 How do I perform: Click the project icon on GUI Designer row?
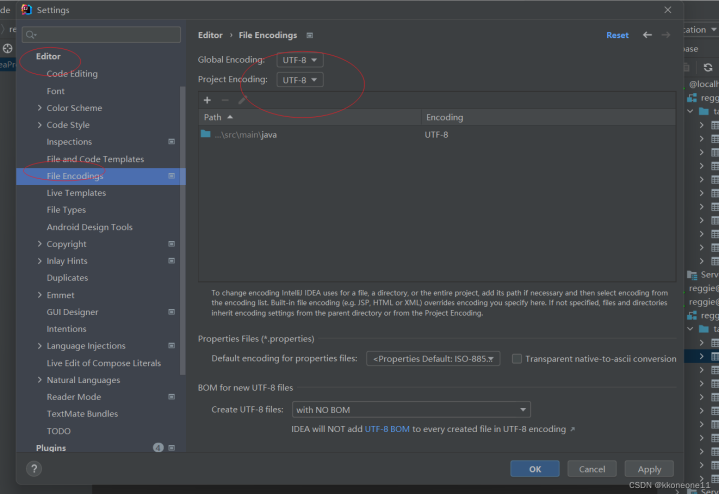171,312
